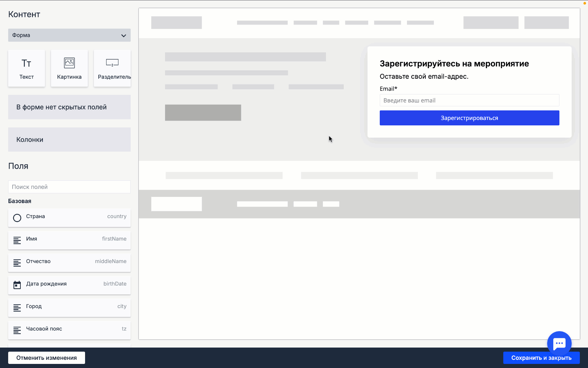Insert the Картинка image block

click(x=69, y=68)
